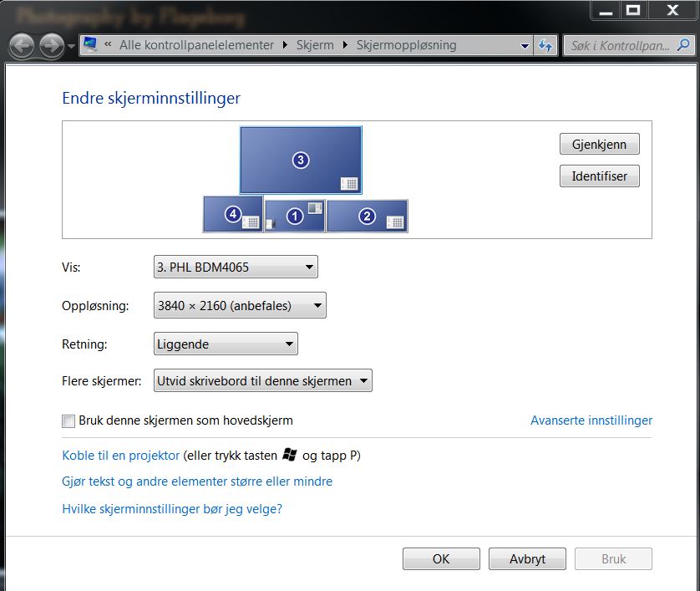Image resolution: width=700 pixels, height=591 pixels.
Task: Click the Skjermoppløsning breadcrumb
Action: tap(406, 45)
